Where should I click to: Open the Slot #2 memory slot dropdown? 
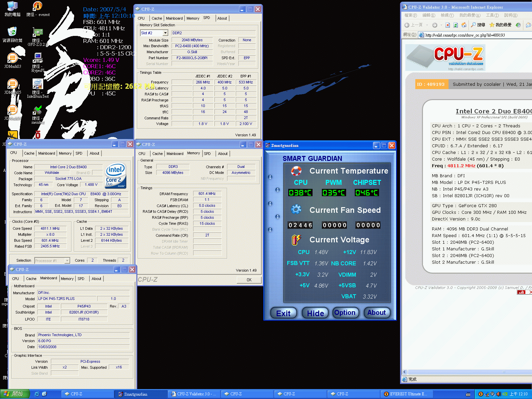[165, 33]
